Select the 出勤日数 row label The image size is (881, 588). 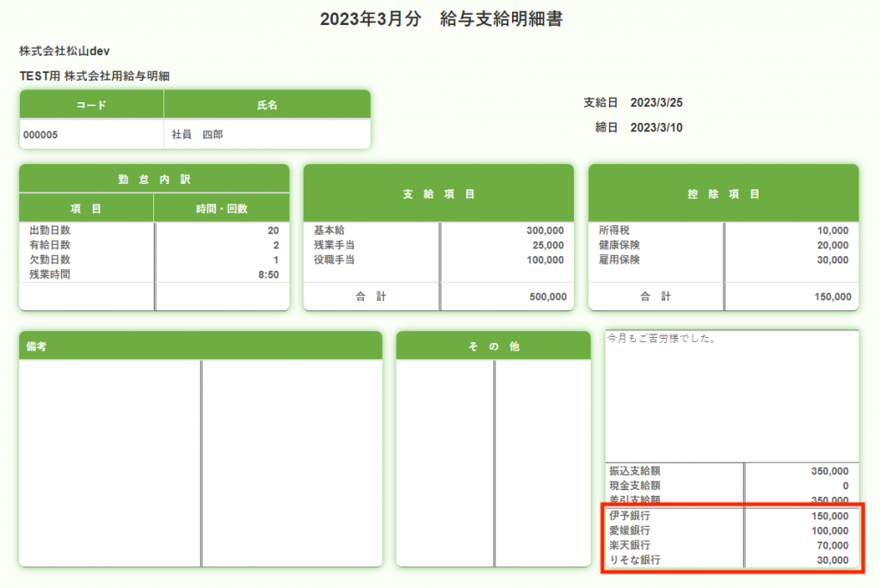[x=50, y=230]
